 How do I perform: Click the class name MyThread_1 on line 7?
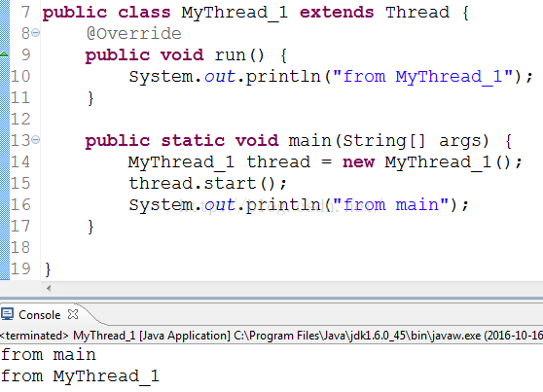(235, 13)
